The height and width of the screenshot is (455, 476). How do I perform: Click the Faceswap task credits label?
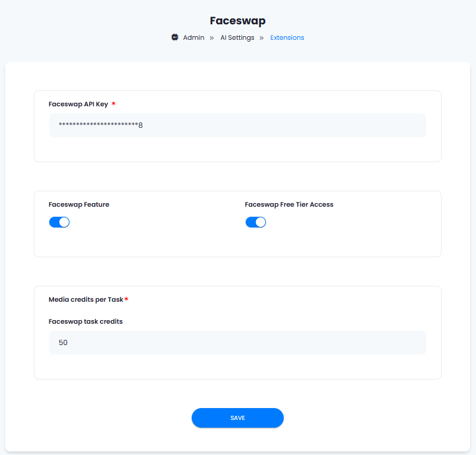[85, 321]
